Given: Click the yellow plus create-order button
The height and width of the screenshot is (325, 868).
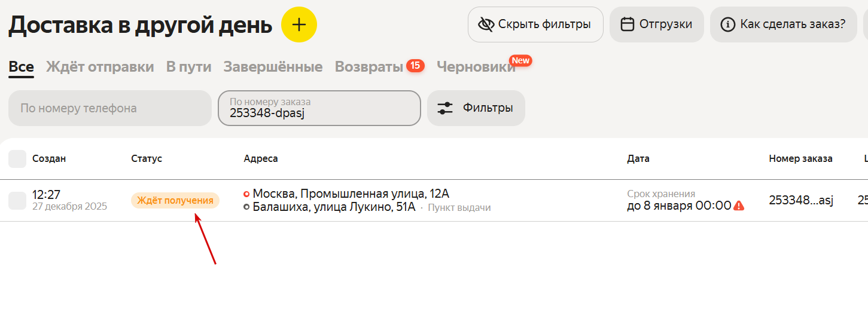Looking at the screenshot, I should (299, 24).
